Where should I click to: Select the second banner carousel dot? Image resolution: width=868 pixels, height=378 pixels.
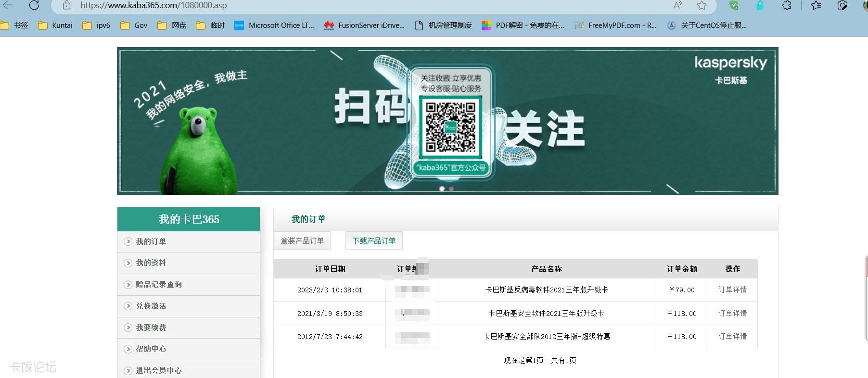451,189
